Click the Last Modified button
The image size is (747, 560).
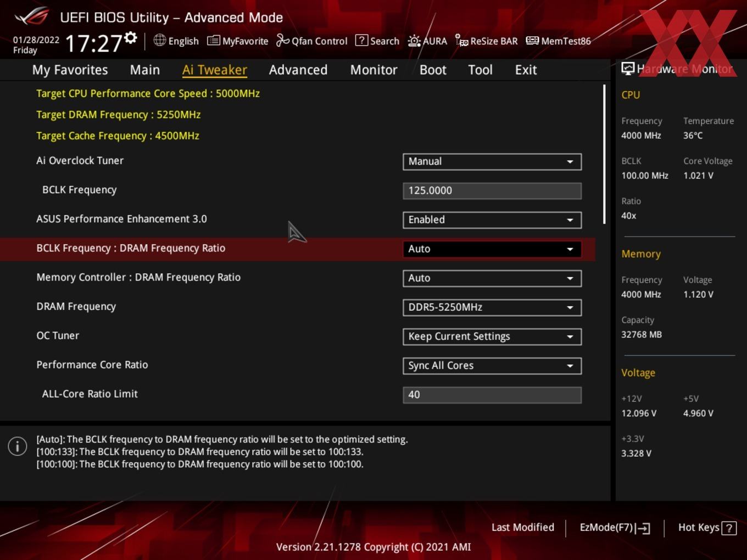point(523,527)
